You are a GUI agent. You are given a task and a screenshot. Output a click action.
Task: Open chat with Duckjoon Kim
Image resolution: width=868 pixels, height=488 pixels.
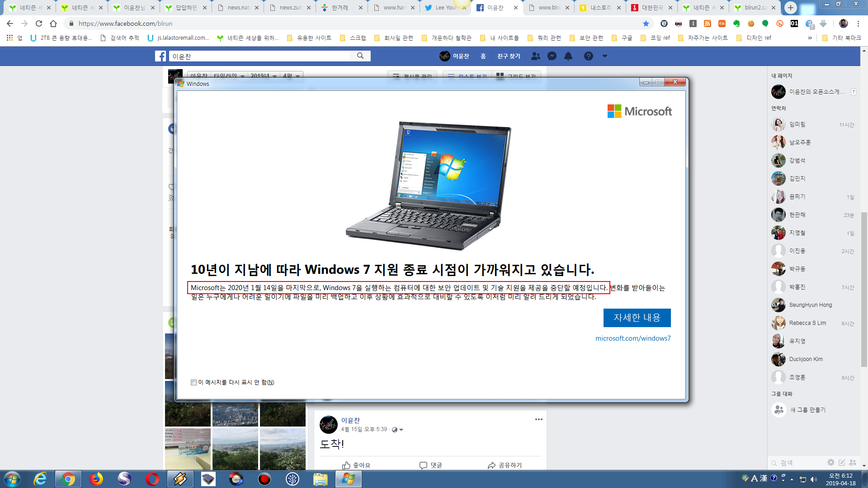click(813, 359)
